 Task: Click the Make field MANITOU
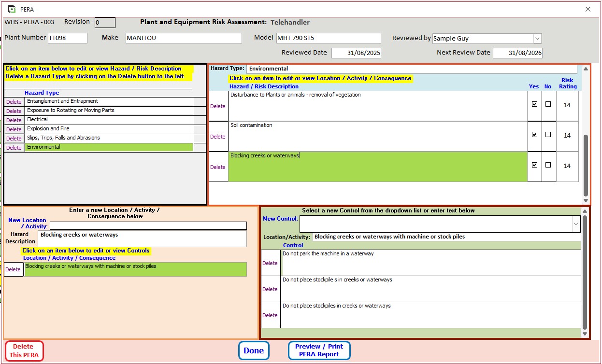(x=184, y=38)
